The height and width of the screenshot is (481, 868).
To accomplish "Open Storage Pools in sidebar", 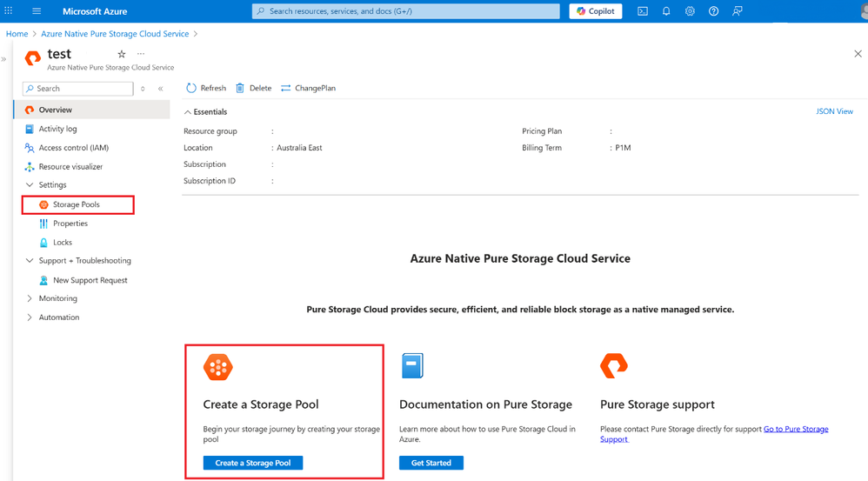I will point(78,204).
